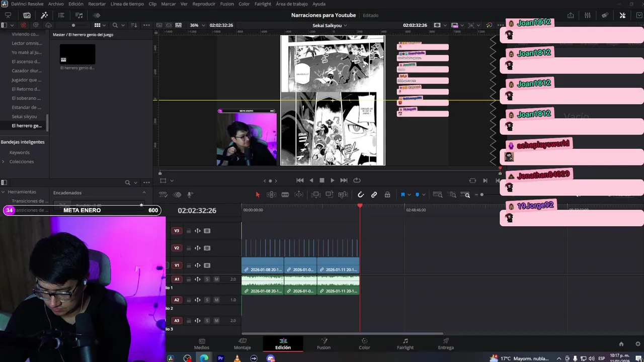Open the Effects magic wand panel
Viewport: 644px width, 362px height.
click(44, 15)
